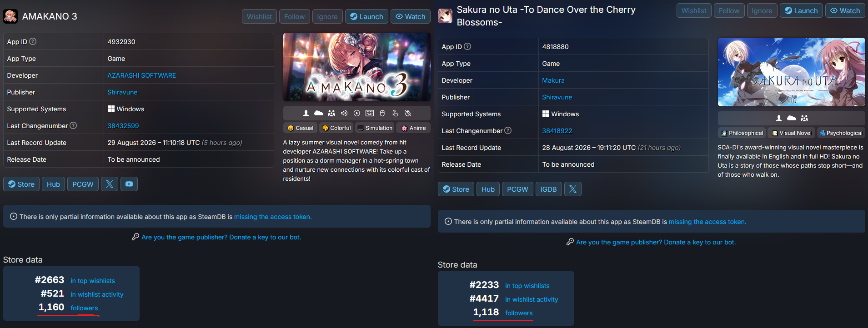Click the AMAKANO 3 app avatar icon

(x=10, y=16)
